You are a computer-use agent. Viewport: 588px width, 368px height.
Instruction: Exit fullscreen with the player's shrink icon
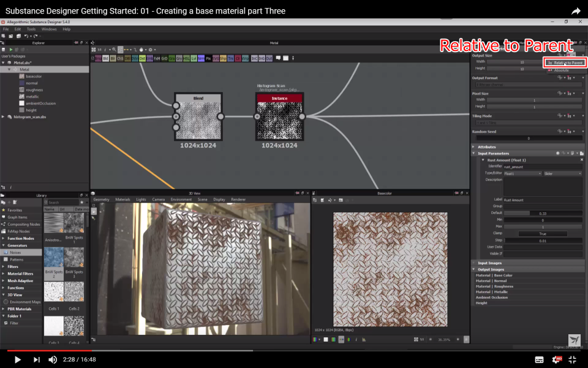click(573, 359)
